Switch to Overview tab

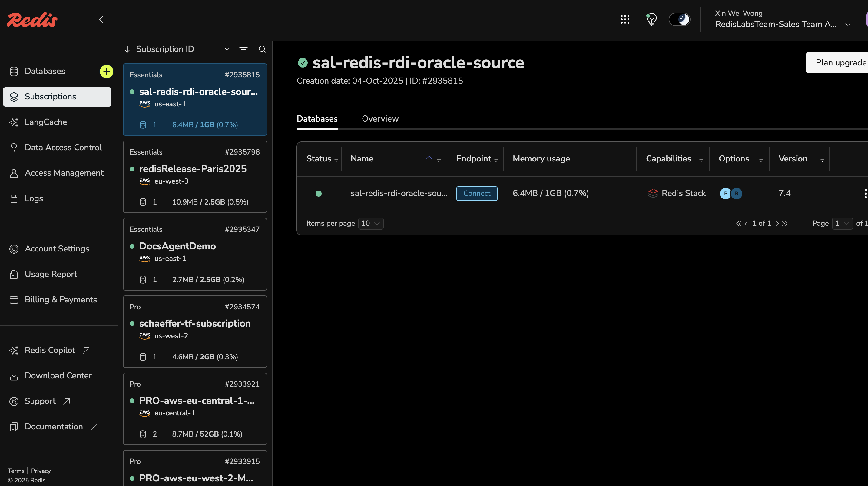[x=380, y=119]
